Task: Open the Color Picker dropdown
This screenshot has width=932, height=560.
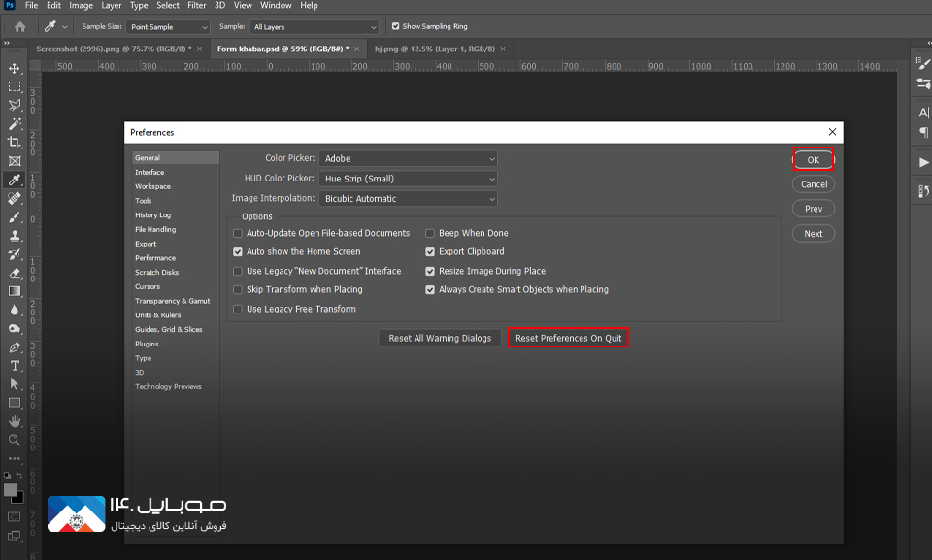Action: [x=408, y=159]
